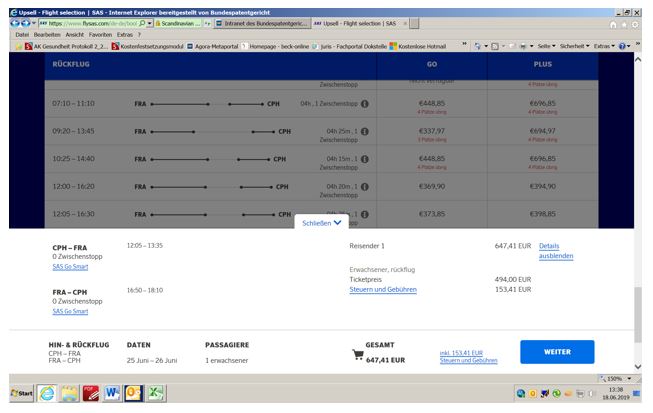The height and width of the screenshot is (413, 653).
Task: Open Steuern und Gebühren link under Ticketpreis
Action: [x=383, y=289]
